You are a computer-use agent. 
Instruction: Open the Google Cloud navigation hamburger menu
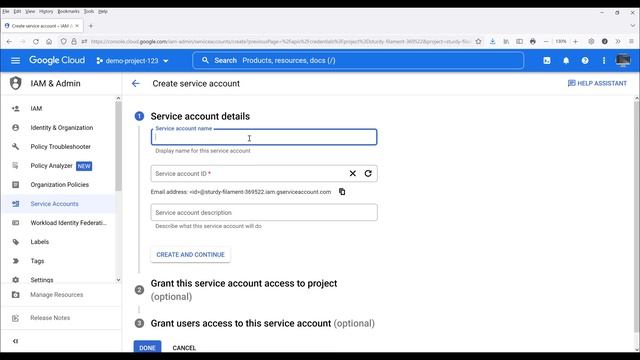(x=16, y=60)
